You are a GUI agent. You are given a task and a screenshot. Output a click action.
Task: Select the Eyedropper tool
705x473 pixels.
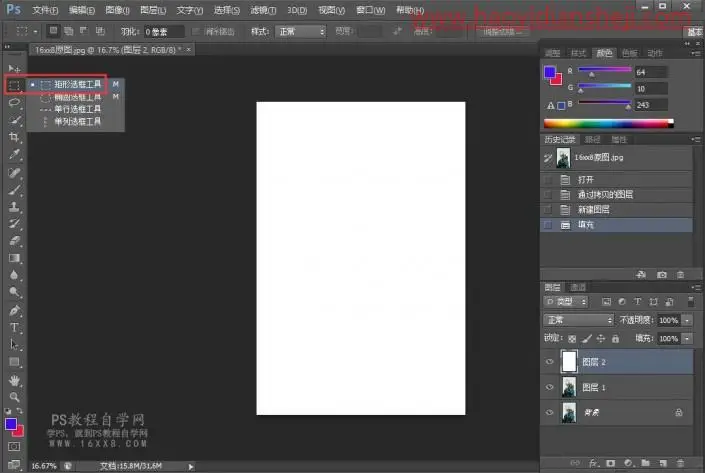[14, 155]
